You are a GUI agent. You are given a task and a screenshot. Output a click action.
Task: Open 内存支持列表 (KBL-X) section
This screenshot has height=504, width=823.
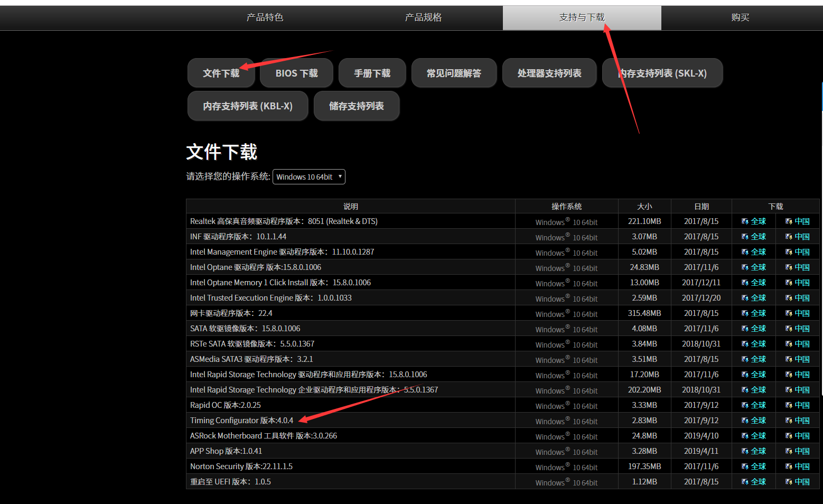pos(248,106)
